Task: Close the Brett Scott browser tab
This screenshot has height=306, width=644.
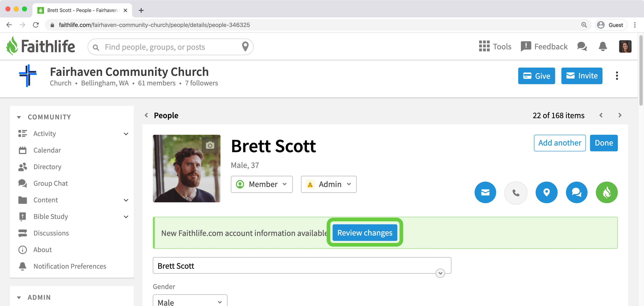Action: [126, 10]
